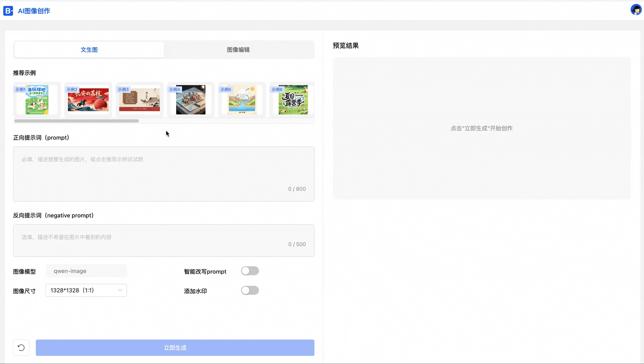Turn on the 添加水印 watermark switch

(250, 290)
